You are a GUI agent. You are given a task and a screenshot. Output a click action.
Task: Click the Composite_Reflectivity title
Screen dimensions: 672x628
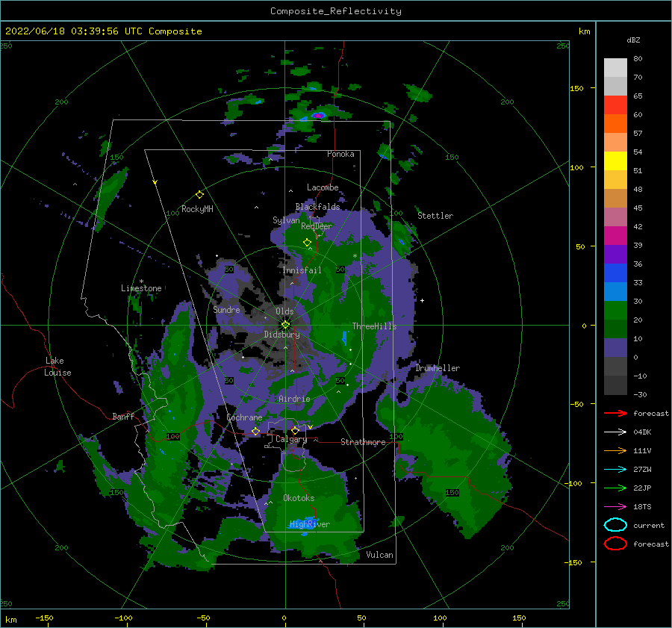point(336,11)
